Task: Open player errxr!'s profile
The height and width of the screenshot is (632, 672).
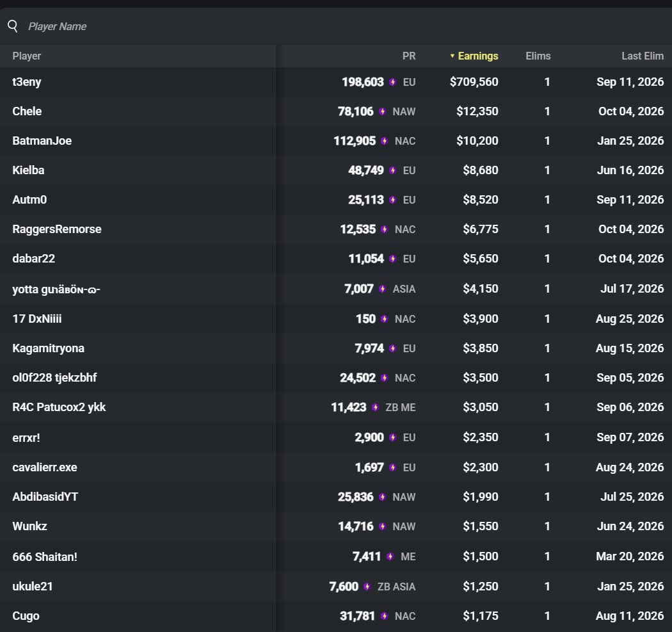Action: (26, 438)
